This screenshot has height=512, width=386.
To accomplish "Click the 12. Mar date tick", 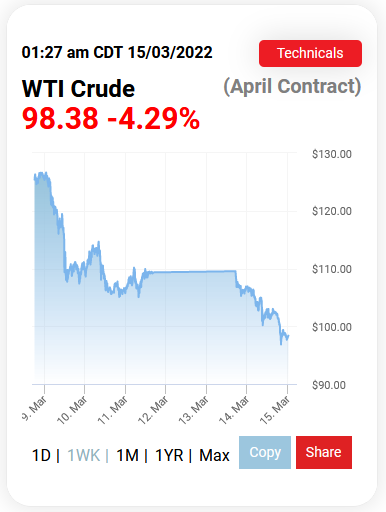I will point(153,410).
